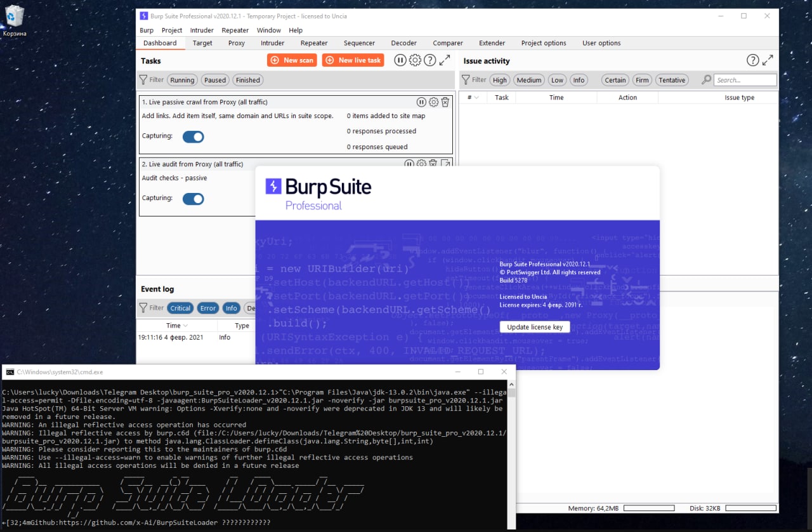Viewport: 812px width, 532px height.
Task: Click the Tasks filter funnel icon
Action: coord(143,80)
